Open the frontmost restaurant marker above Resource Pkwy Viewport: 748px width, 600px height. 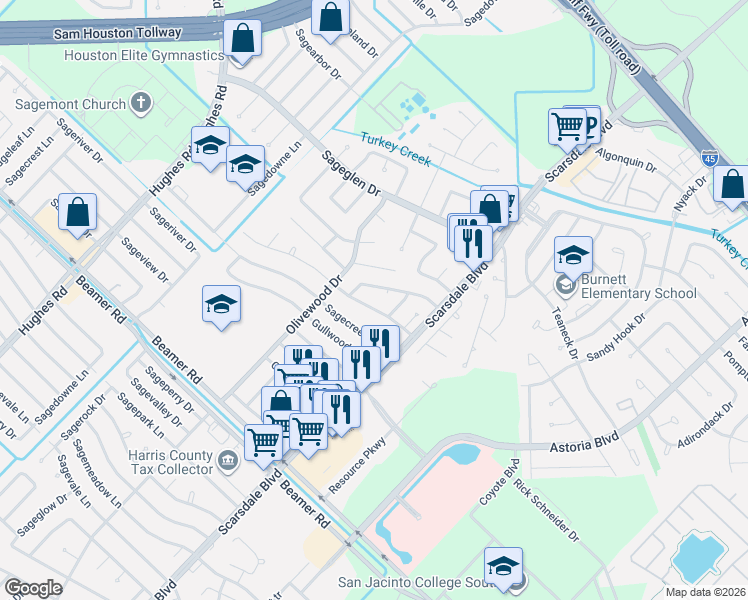click(341, 409)
